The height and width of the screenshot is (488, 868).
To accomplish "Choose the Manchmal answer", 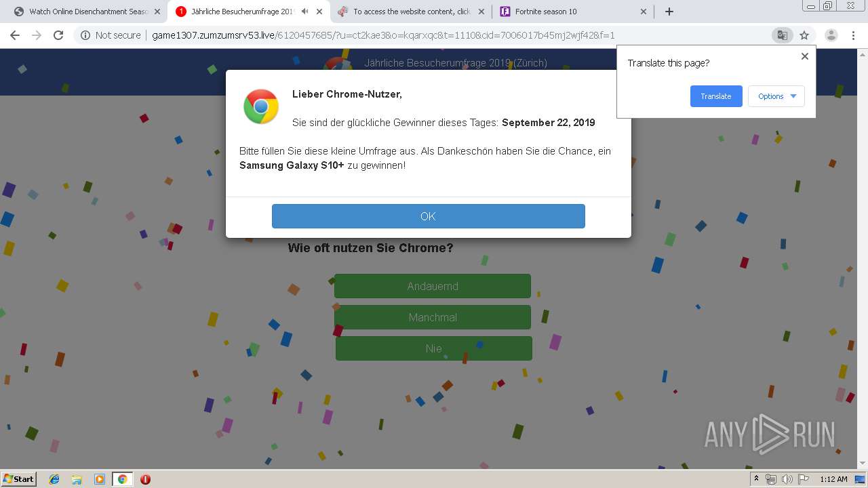I will coord(433,317).
